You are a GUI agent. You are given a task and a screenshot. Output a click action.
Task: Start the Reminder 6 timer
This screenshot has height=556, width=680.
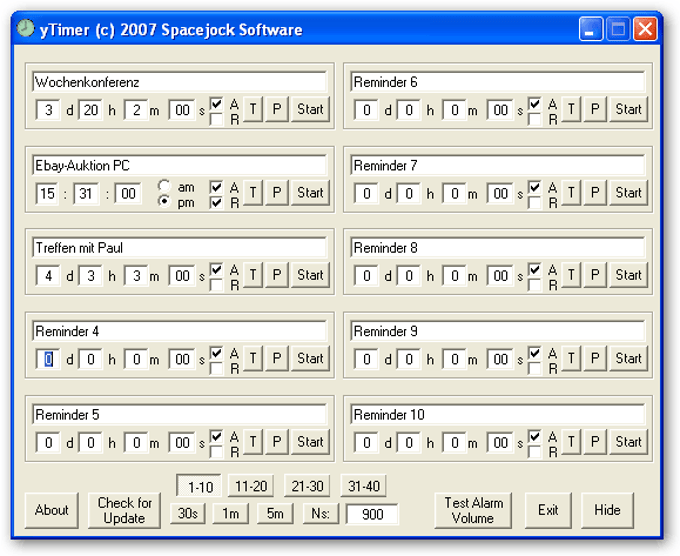[628, 109]
